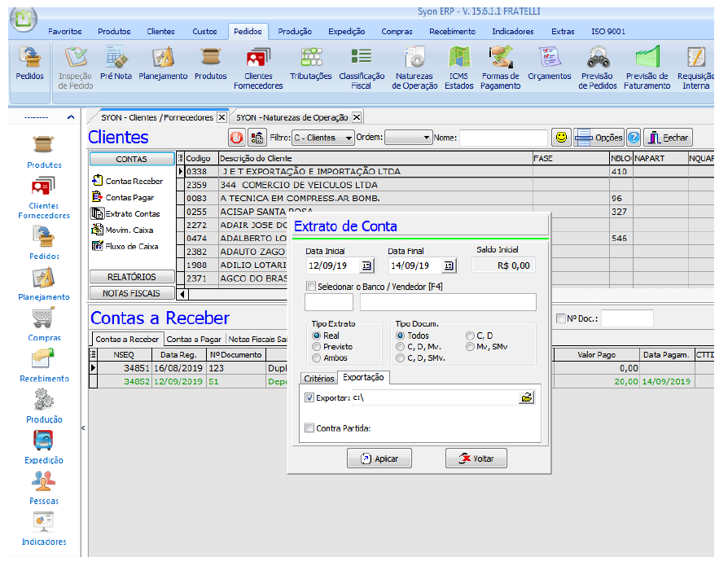Click the folder browse icon for export path
Viewport: 728px width, 566px height.
pos(527,397)
